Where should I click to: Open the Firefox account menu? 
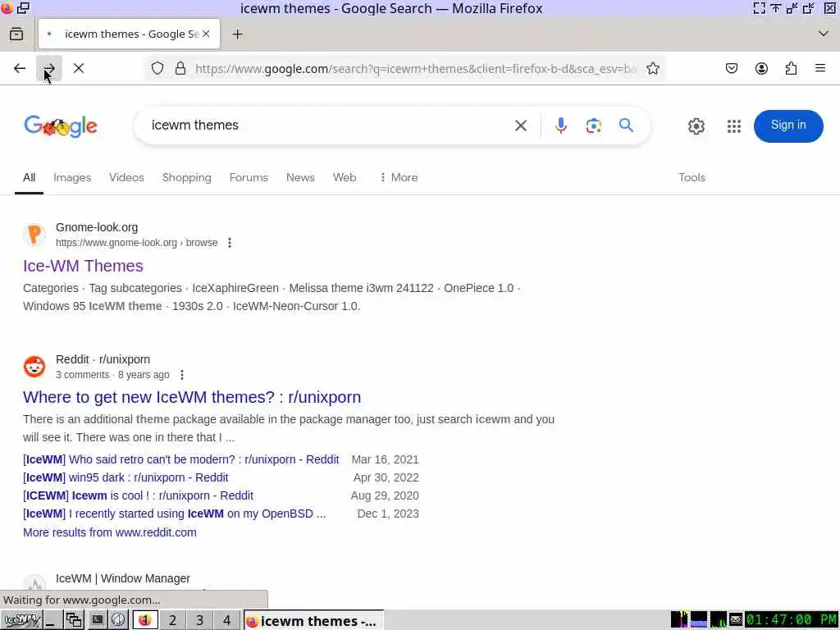click(761, 69)
